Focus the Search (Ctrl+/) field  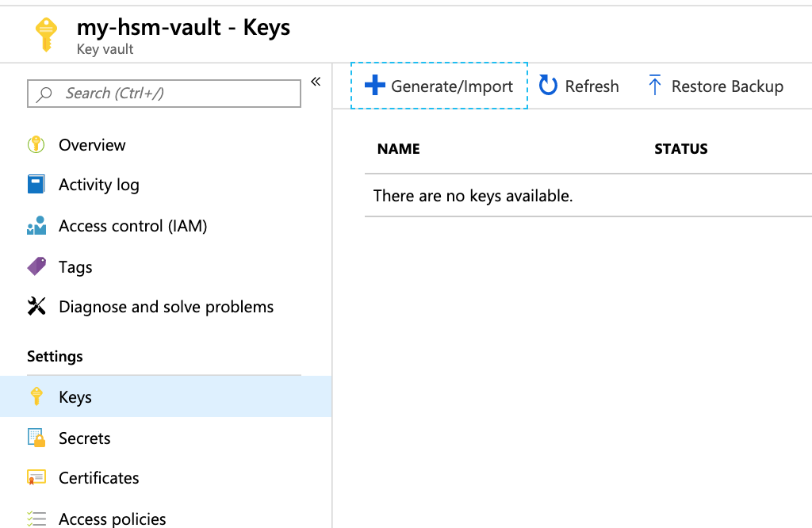click(x=164, y=94)
